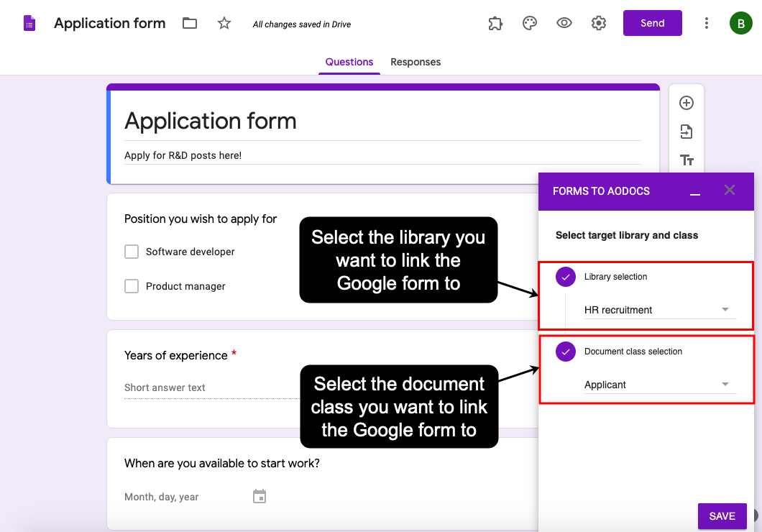Switch to the Responses tab
Image resolution: width=762 pixels, height=532 pixels.
tap(416, 63)
